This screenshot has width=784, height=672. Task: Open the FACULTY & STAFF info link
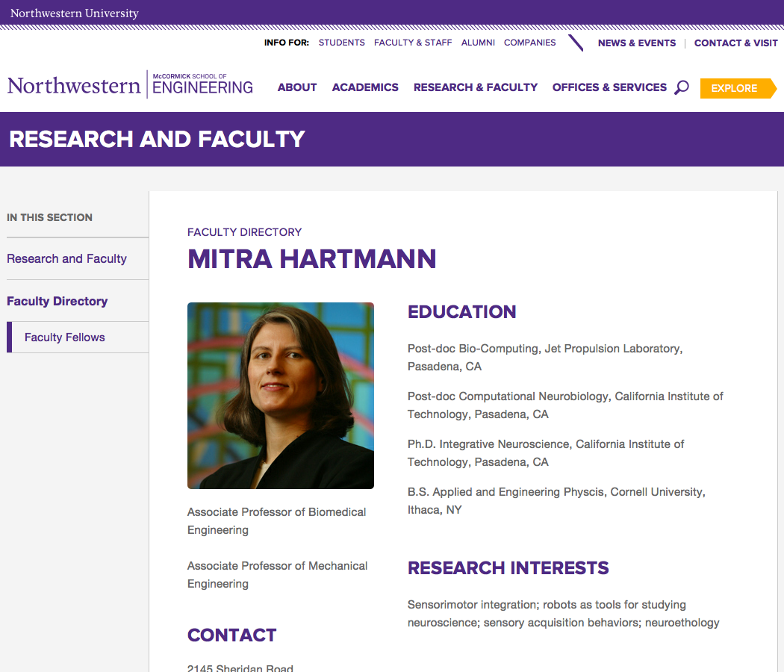click(412, 43)
